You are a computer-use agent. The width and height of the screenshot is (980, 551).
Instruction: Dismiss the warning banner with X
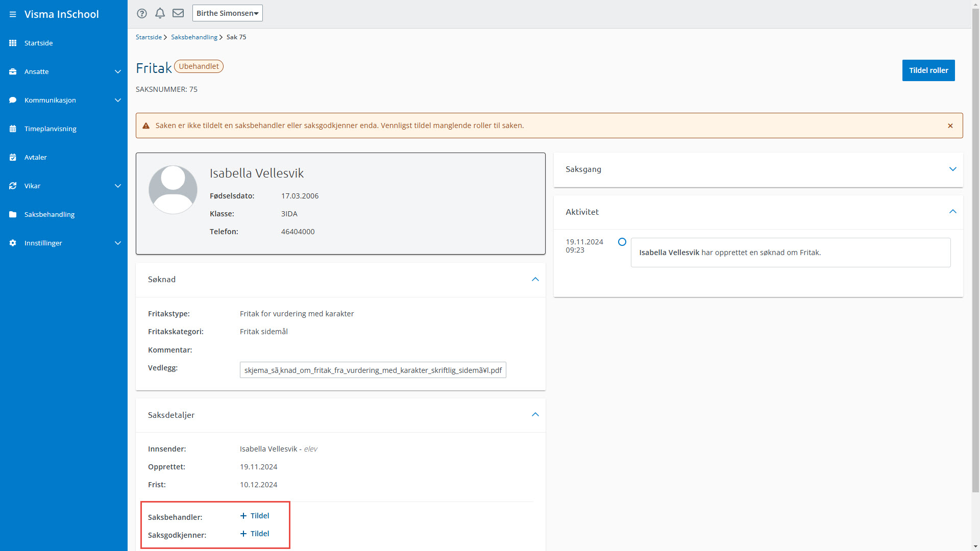(950, 126)
